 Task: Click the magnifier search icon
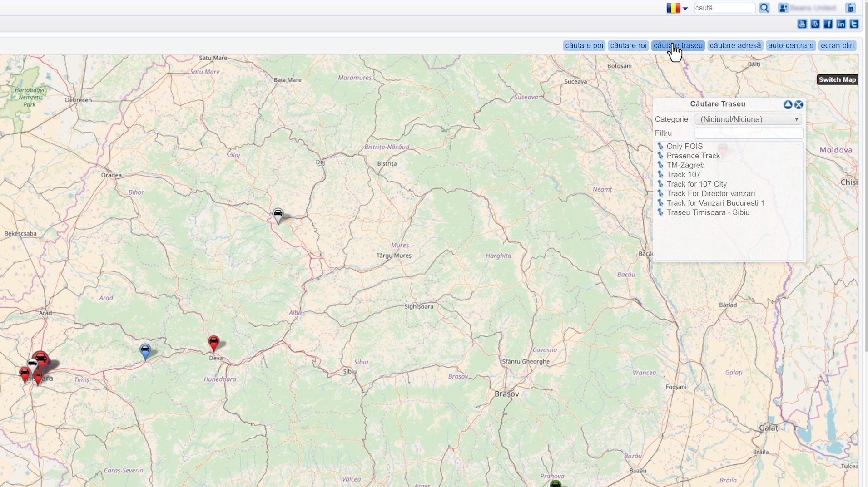coord(764,8)
